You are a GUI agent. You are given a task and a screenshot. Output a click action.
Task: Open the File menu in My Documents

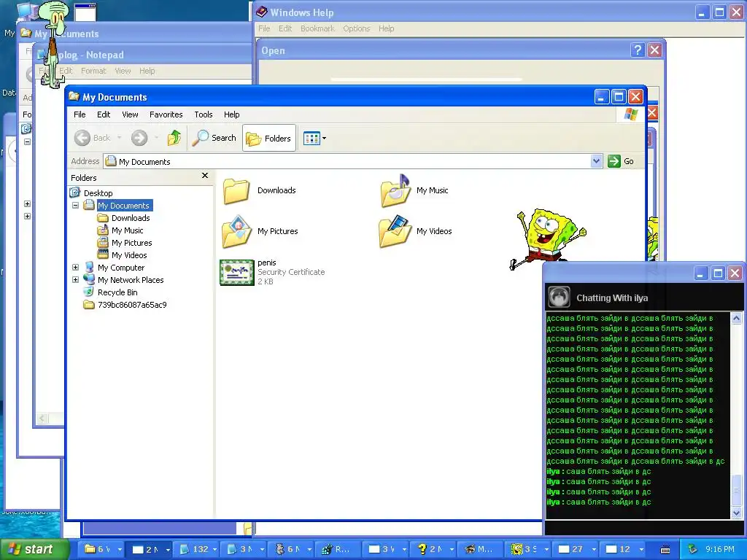coord(80,114)
